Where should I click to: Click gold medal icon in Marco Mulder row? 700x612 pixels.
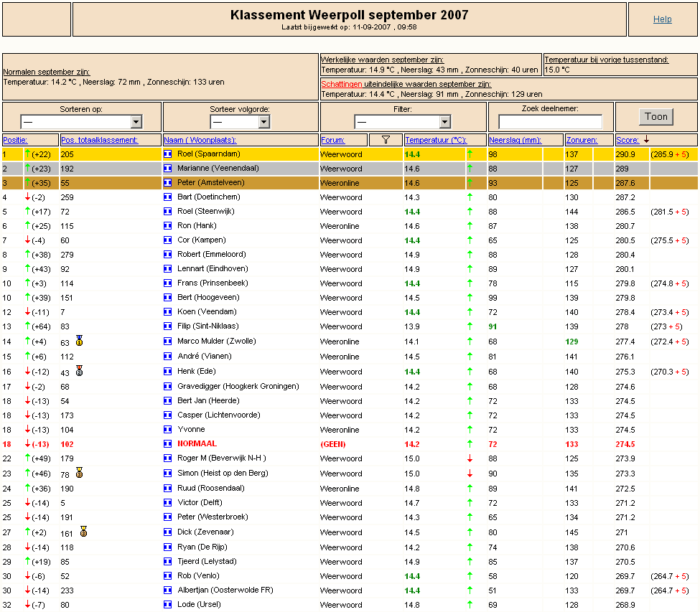pyautogui.click(x=79, y=341)
